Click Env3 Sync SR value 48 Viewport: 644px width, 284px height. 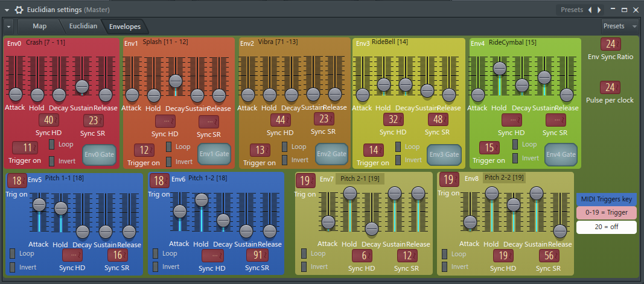tap(438, 119)
